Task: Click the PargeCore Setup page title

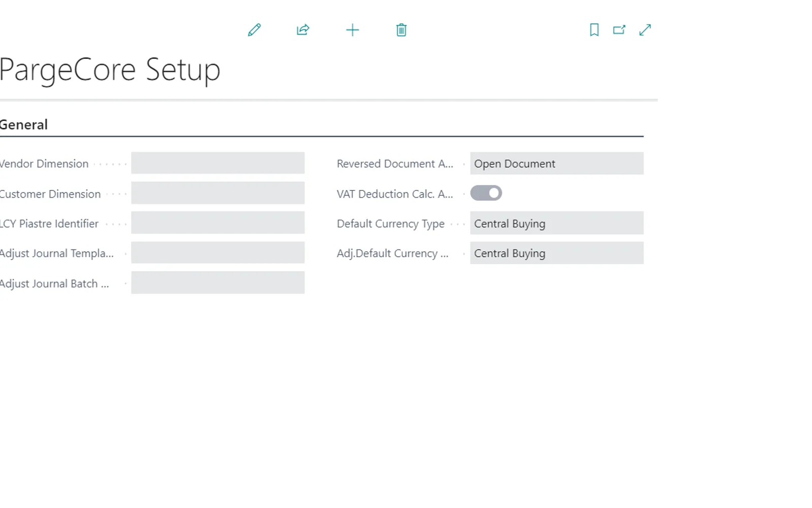Action: (110, 70)
